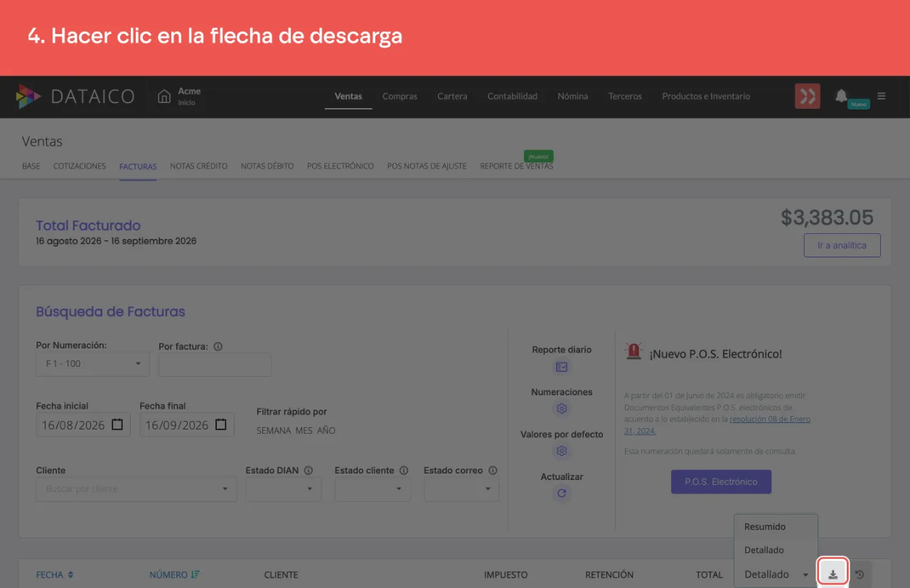Screen dimensions: 910x588
Task: Click the P.O.S. Electrónico button
Action: coord(721,482)
